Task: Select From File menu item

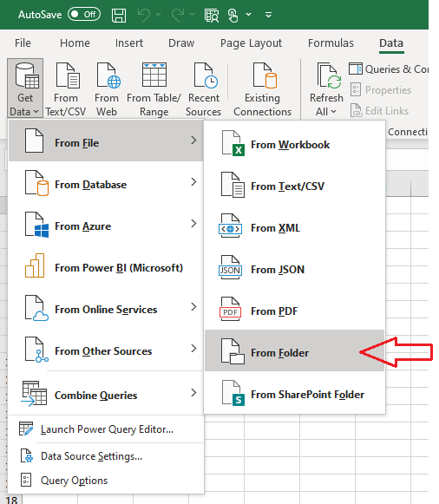Action: [x=106, y=141]
